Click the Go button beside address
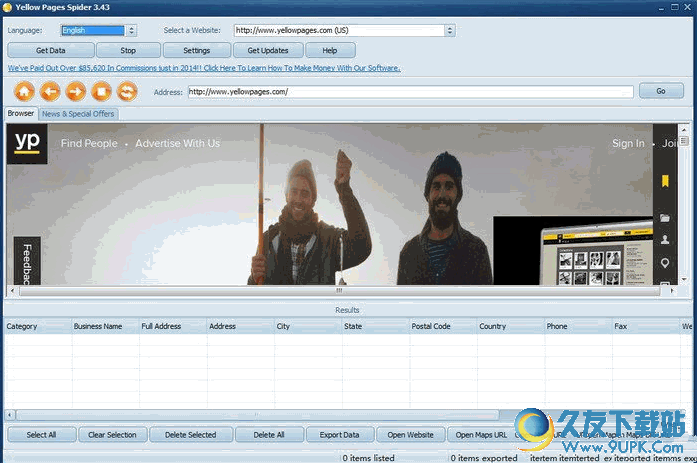The width and height of the screenshot is (697, 463). coord(661,91)
